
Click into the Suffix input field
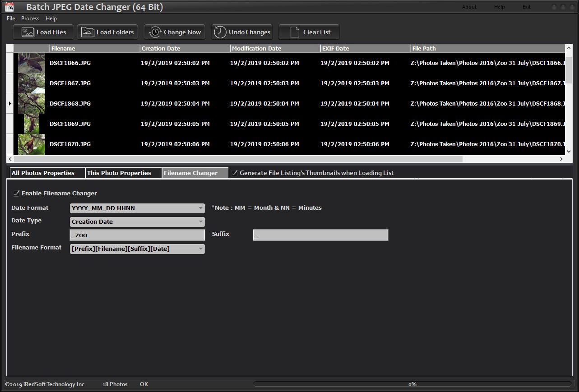click(x=320, y=235)
